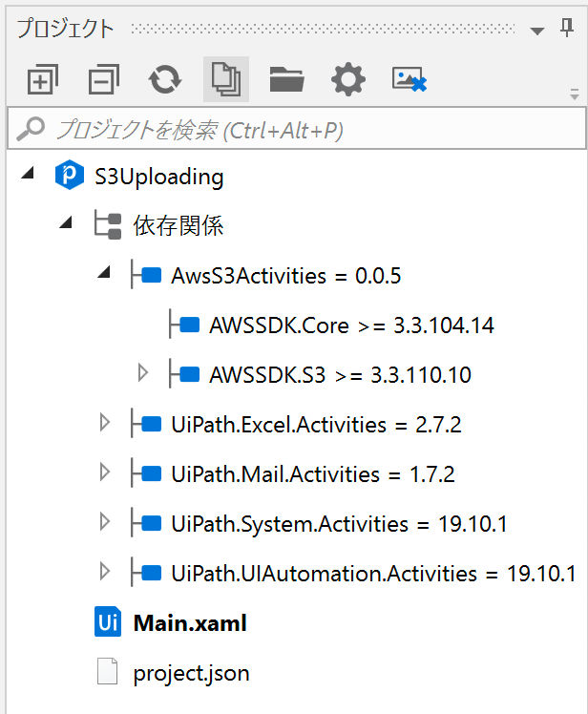Image resolution: width=588 pixels, height=714 pixels.
Task: Expand the AWSSDK.S3 dependency
Action: pos(143,372)
